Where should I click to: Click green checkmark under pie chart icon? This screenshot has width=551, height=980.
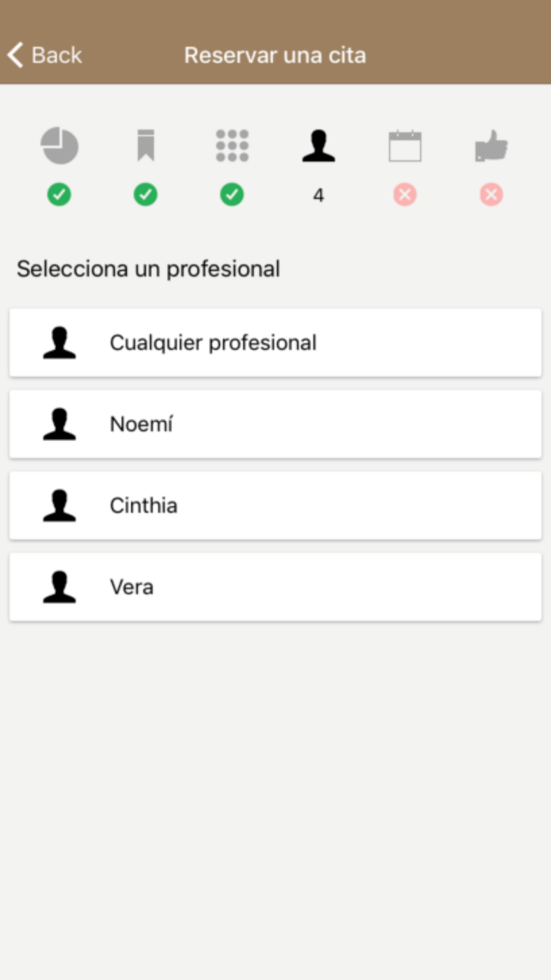pyautogui.click(x=59, y=195)
